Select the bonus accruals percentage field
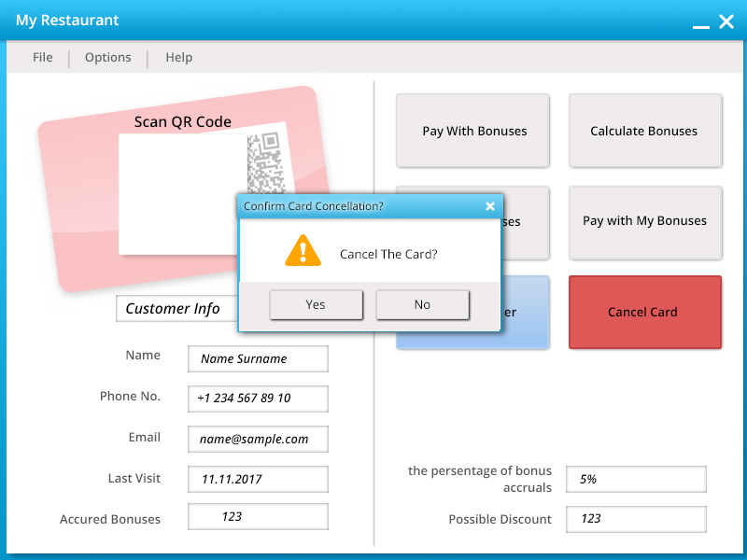This screenshot has height=560, width=747. (636, 479)
